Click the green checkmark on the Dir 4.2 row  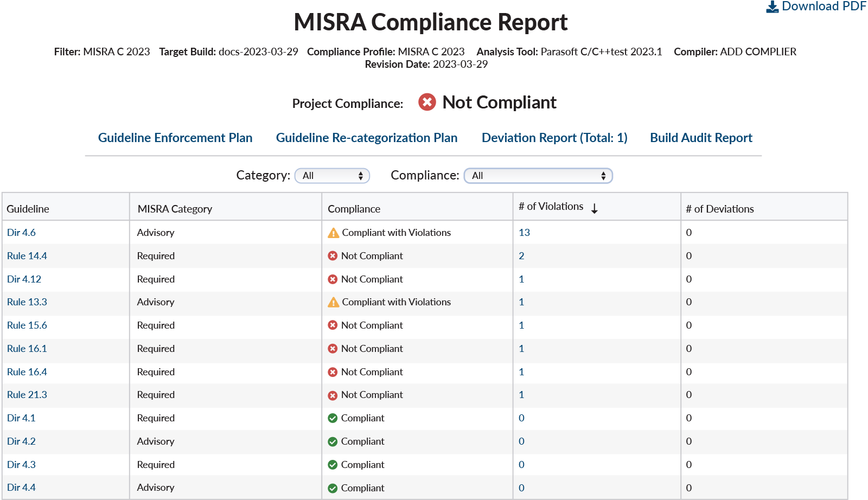click(333, 441)
